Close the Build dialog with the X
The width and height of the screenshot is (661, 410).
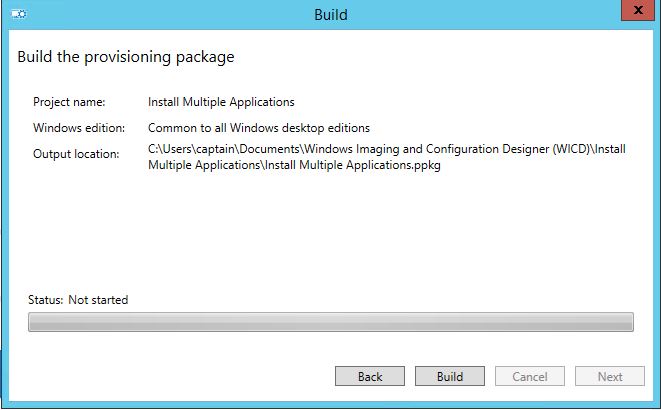[x=638, y=10]
